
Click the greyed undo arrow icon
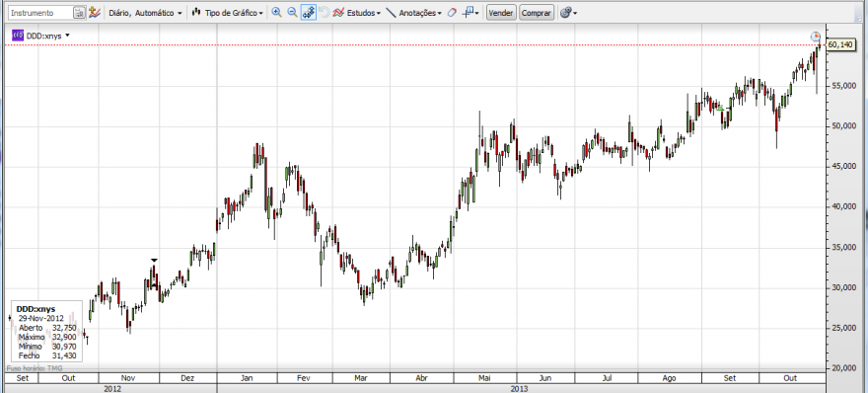pyautogui.click(x=325, y=12)
